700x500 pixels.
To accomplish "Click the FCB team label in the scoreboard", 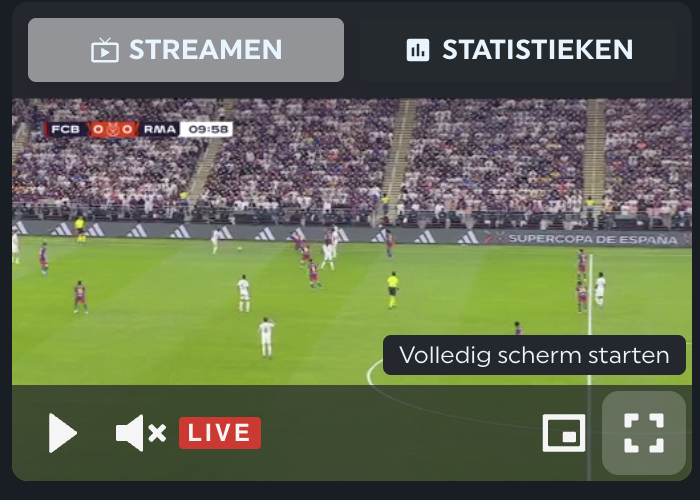I will (65, 129).
